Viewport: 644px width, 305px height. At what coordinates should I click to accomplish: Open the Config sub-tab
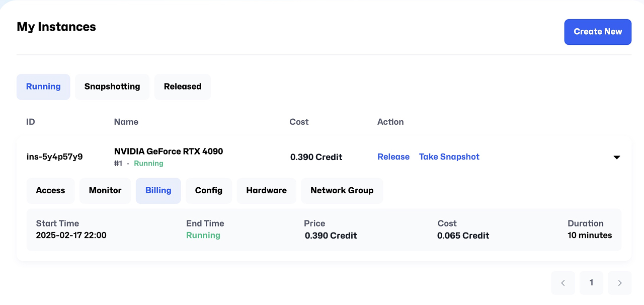208,190
